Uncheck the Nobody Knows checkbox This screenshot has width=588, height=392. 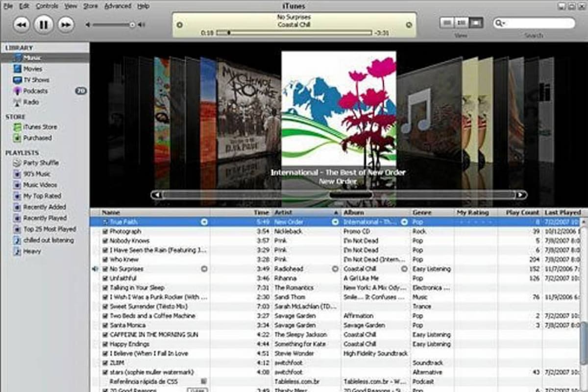click(x=105, y=241)
